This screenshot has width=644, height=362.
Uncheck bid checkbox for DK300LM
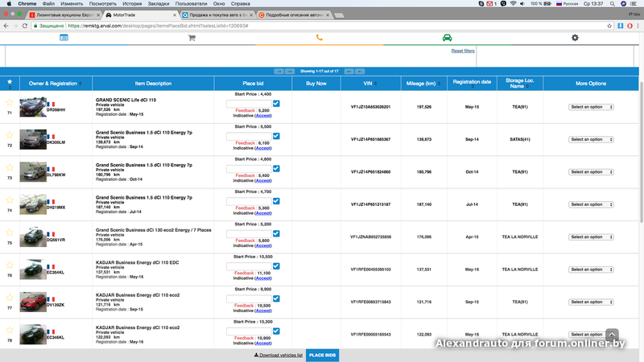pos(276,136)
